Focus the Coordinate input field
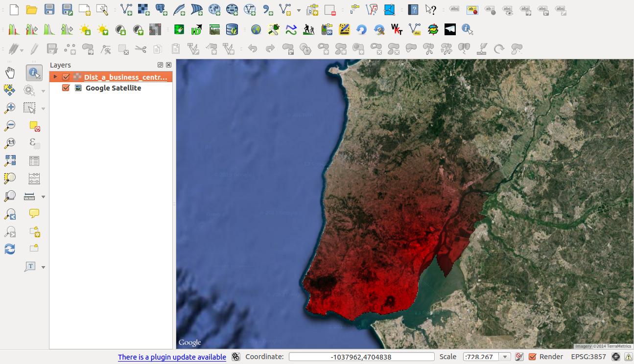Image resolution: width=634 pixels, height=364 pixels. (x=361, y=357)
